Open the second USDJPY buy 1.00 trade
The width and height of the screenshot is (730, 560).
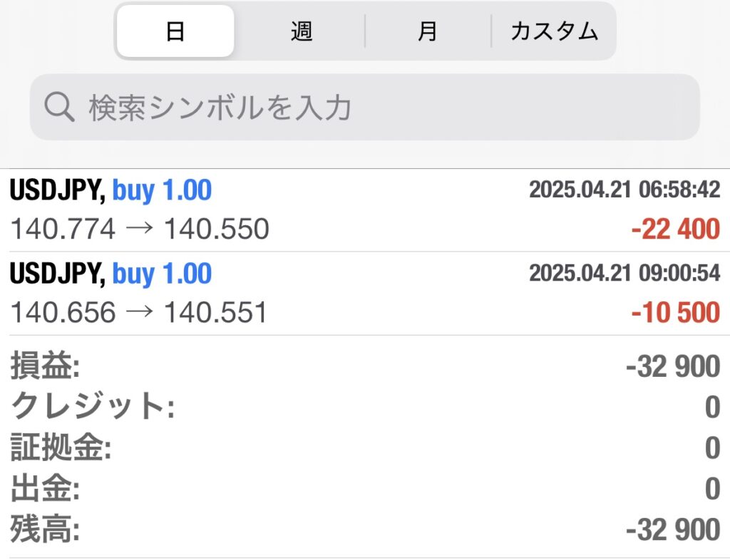click(x=365, y=294)
